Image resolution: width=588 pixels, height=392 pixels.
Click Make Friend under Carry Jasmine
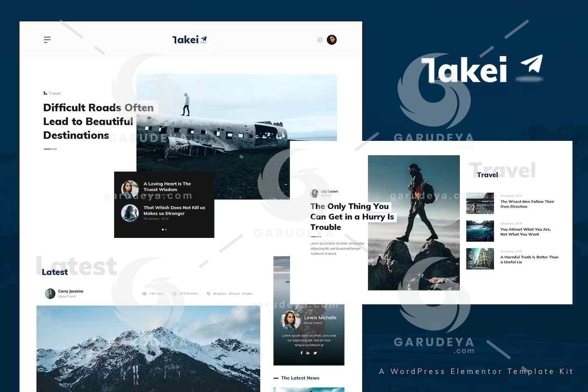point(67,296)
